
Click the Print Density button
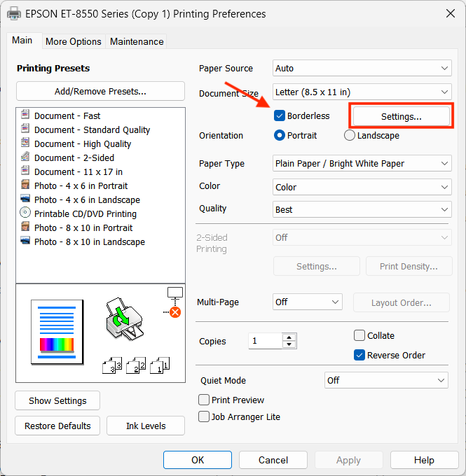(x=409, y=266)
